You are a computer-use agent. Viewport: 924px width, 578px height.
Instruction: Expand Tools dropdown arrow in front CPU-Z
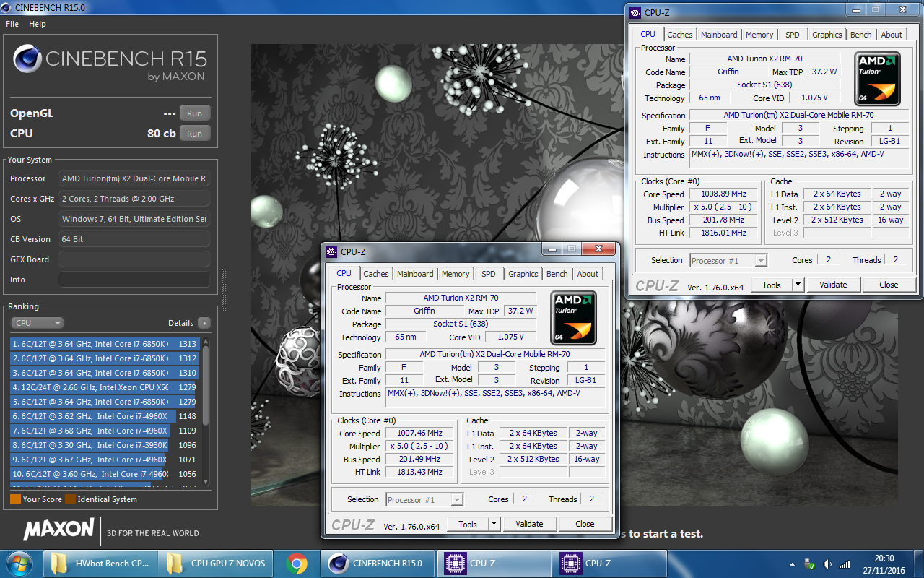[494, 524]
